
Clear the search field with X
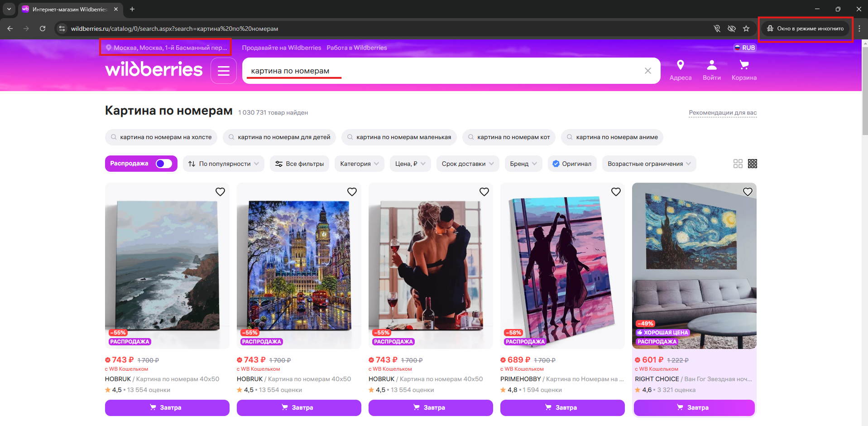click(648, 71)
